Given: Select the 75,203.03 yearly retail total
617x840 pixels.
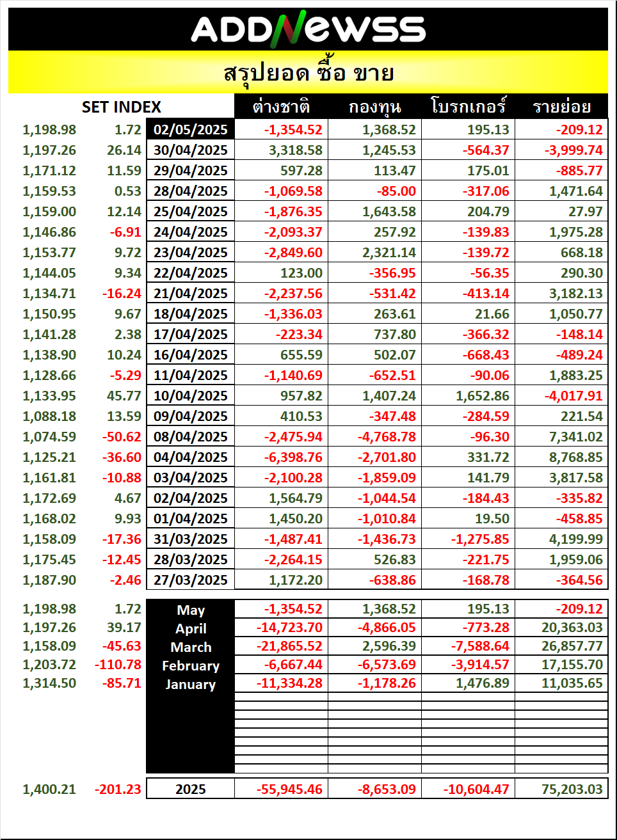Looking at the screenshot, I should [x=572, y=789].
